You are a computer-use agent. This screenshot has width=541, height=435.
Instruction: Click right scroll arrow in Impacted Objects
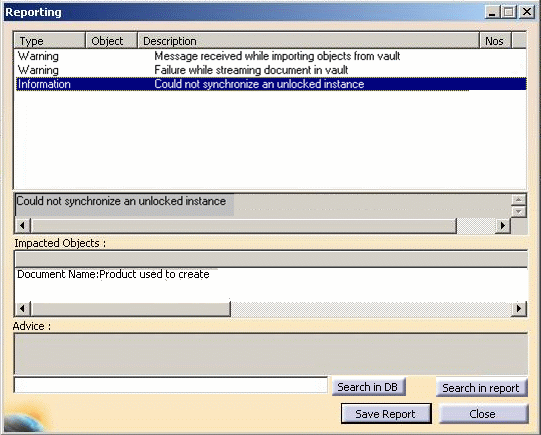(519, 308)
